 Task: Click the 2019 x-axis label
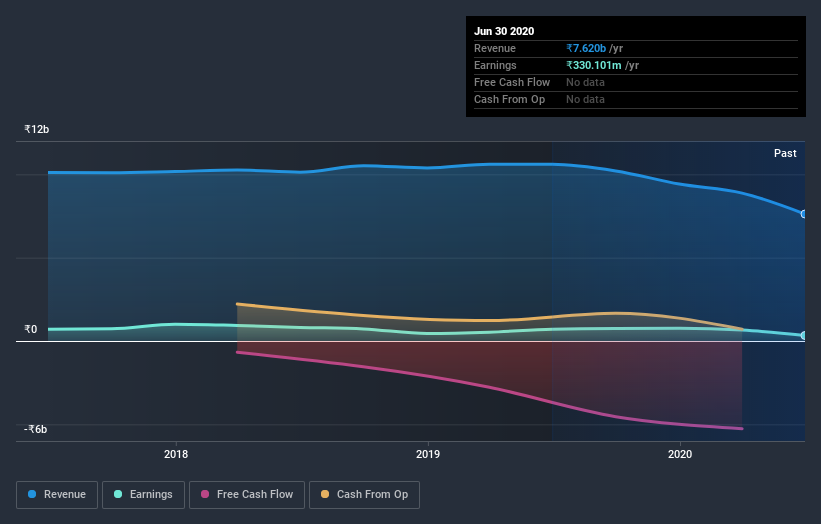click(x=428, y=454)
